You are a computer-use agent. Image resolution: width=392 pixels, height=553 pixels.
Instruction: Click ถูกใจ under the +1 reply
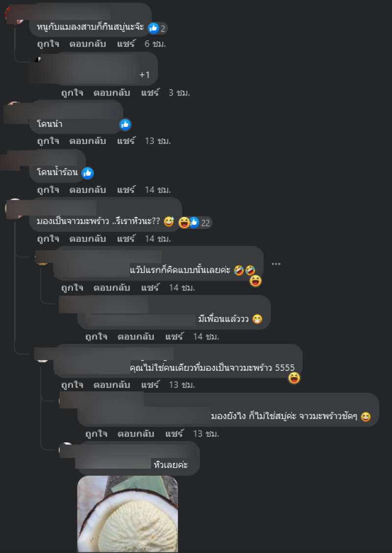72,93
